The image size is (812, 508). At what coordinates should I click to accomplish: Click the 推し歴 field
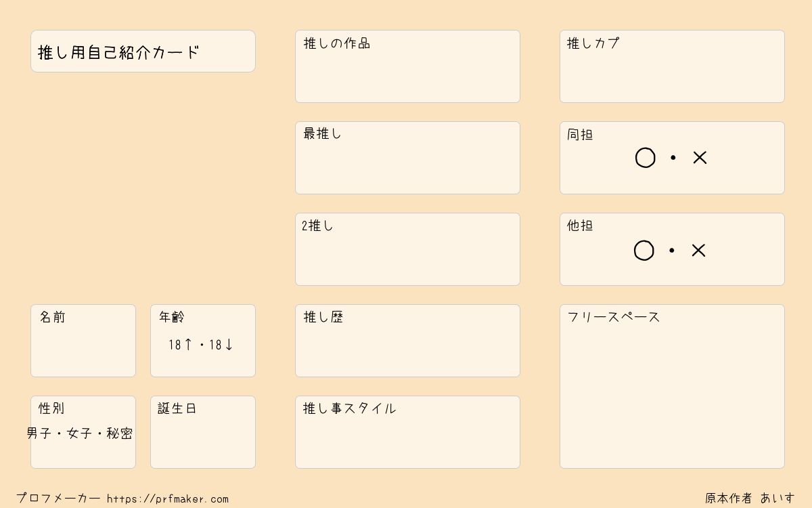[x=407, y=341]
